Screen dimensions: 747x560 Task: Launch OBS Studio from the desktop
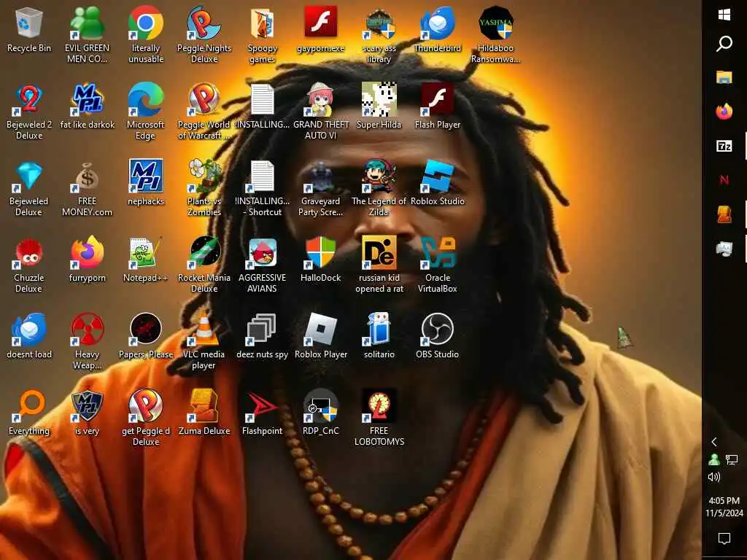[x=438, y=330]
